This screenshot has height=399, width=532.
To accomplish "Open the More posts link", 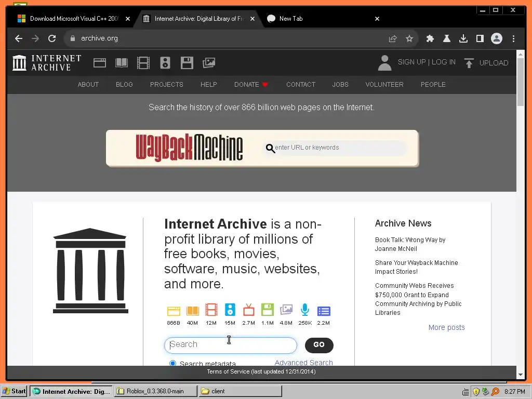I will (446, 327).
